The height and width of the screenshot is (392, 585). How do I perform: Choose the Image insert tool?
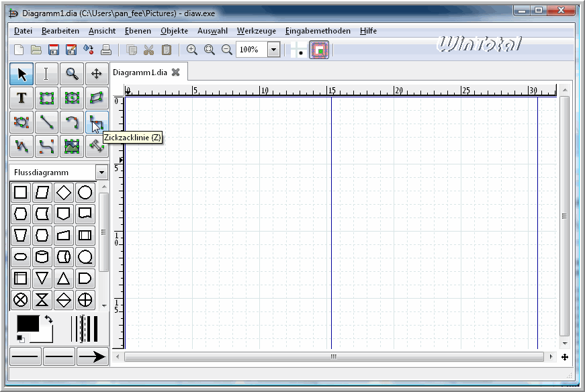pyautogui.click(x=71, y=146)
